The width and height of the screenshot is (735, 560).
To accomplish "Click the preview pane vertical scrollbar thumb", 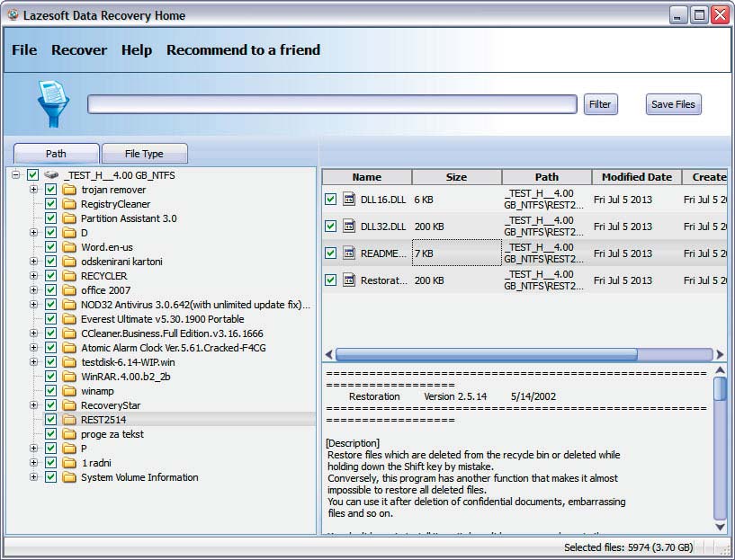I will coord(720,388).
